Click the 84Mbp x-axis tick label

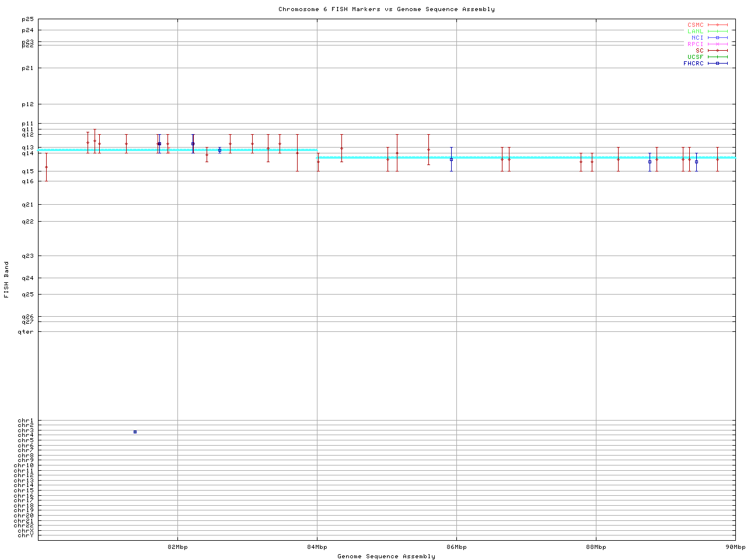(x=317, y=547)
